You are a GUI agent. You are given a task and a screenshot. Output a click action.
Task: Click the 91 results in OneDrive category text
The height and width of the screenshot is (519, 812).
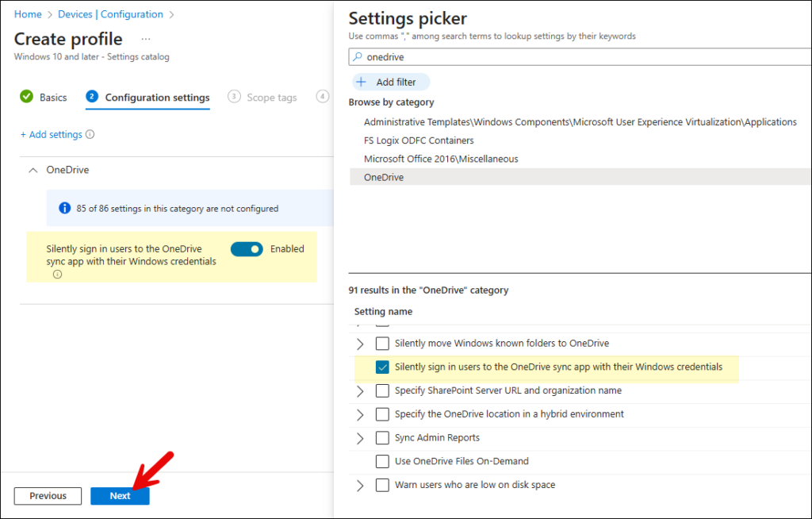428,290
